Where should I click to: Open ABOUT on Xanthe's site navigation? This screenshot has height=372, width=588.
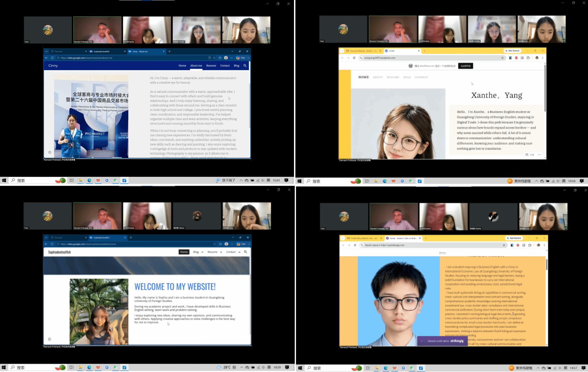pos(378,77)
